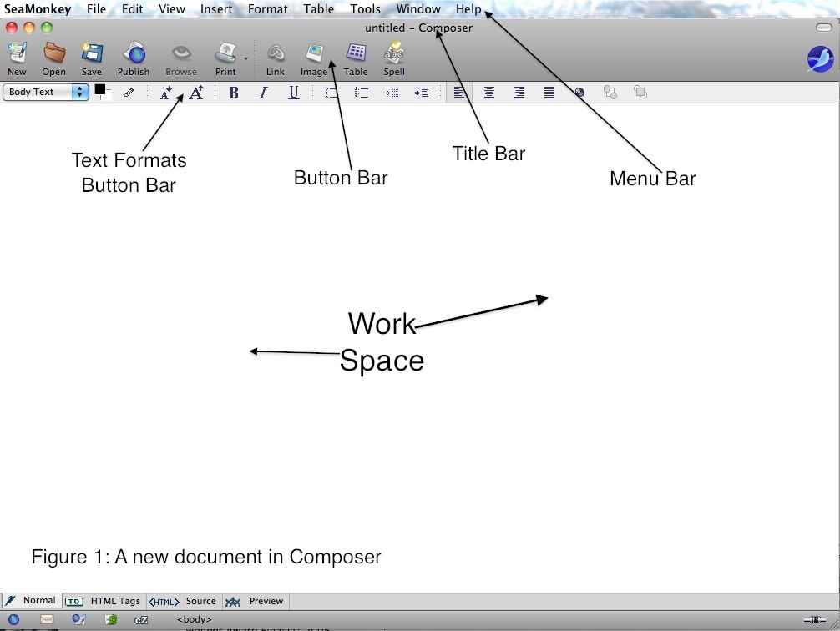Run spell check with the Spell icon
Viewport: 840px width, 631px height.
pos(394,58)
